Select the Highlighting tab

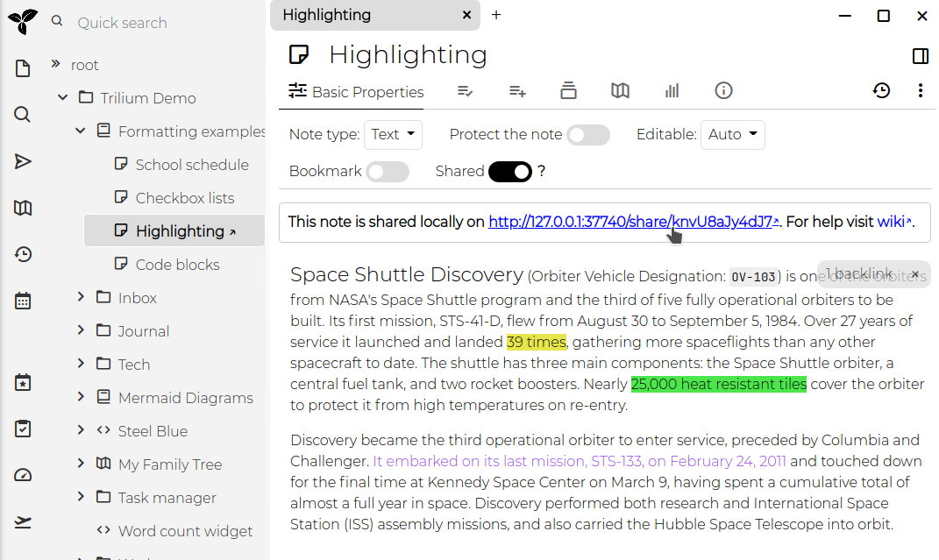[x=364, y=15]
